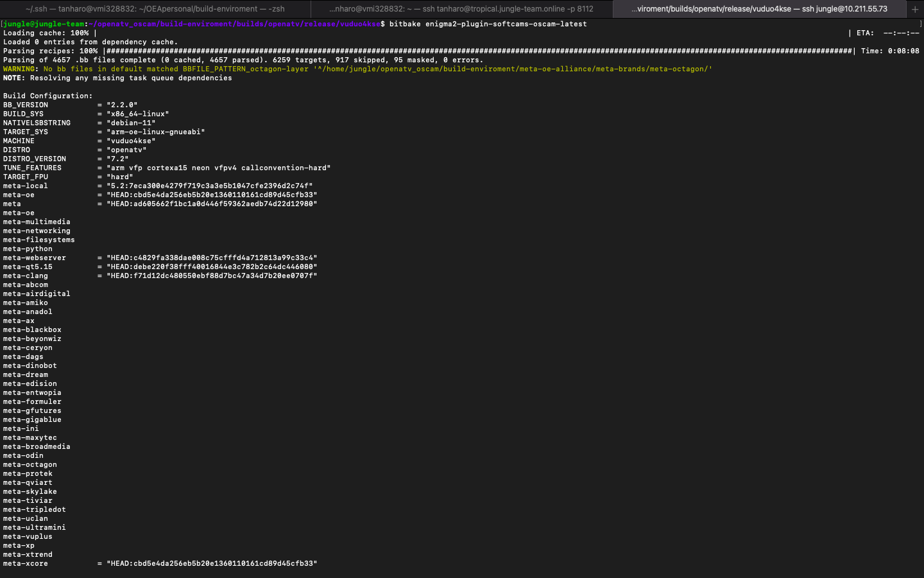
Task: Click the BB_VERSION value 2.2.0
Action: 122,105
